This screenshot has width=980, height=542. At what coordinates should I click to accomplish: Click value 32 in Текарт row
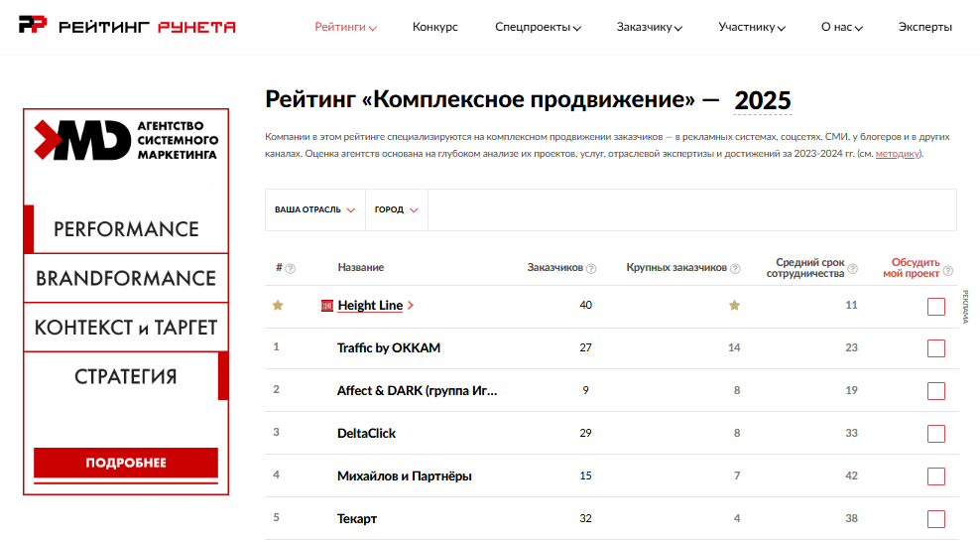coord(585,518)
